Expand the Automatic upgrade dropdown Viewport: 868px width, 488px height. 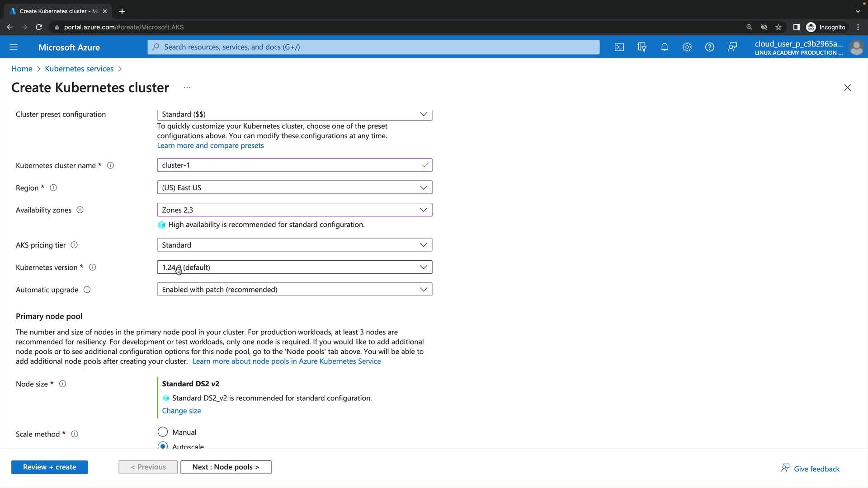point(294,290)
